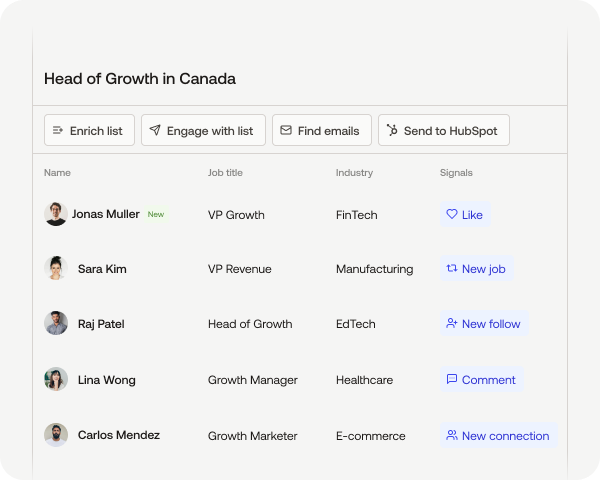Click Lina Wong's name
This screenshot has width=600, height=480.
tap(106, 380)
